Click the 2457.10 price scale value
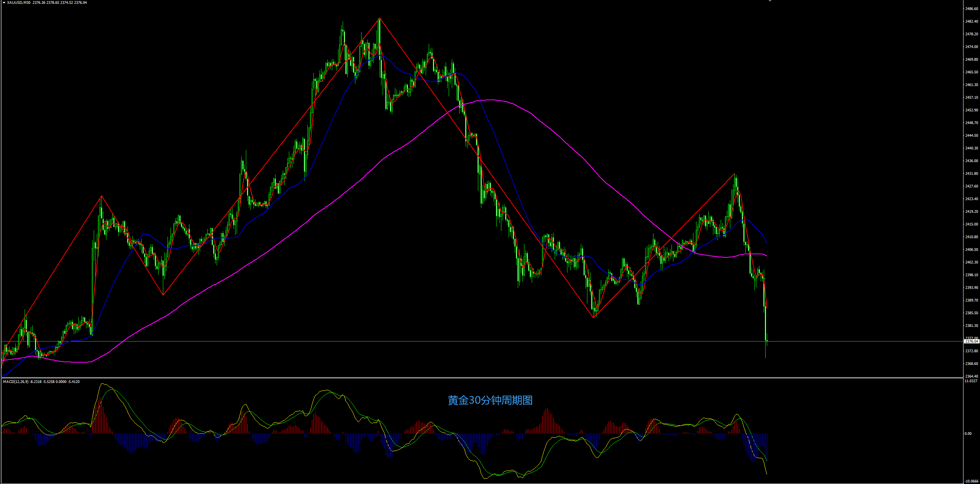 [x=972, y=97]
